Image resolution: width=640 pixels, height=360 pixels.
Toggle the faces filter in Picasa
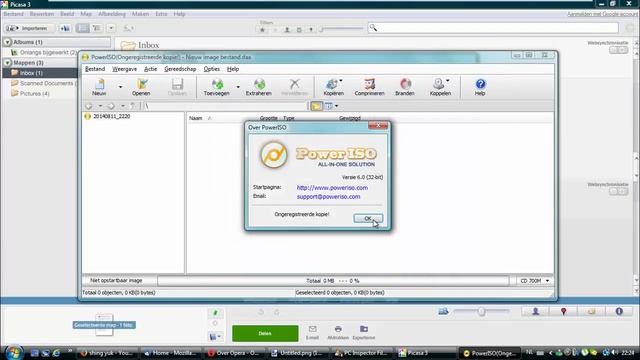click(287, 29)
